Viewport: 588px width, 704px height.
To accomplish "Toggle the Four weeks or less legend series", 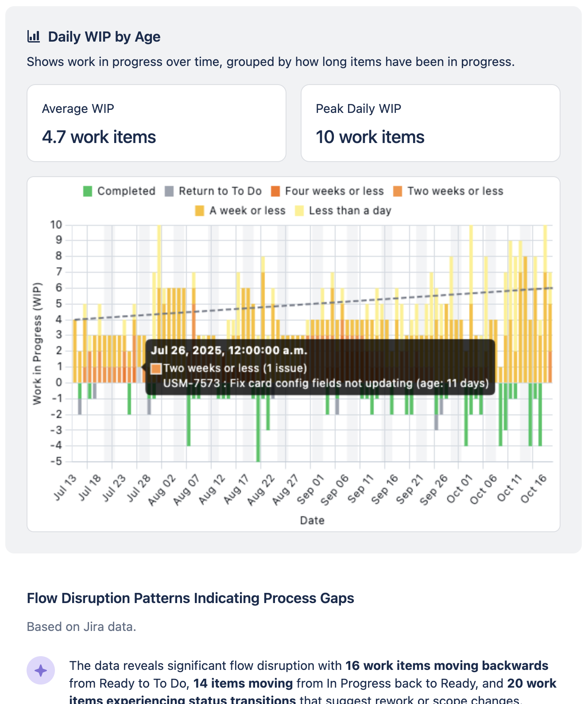I will [x=334, y=191].
